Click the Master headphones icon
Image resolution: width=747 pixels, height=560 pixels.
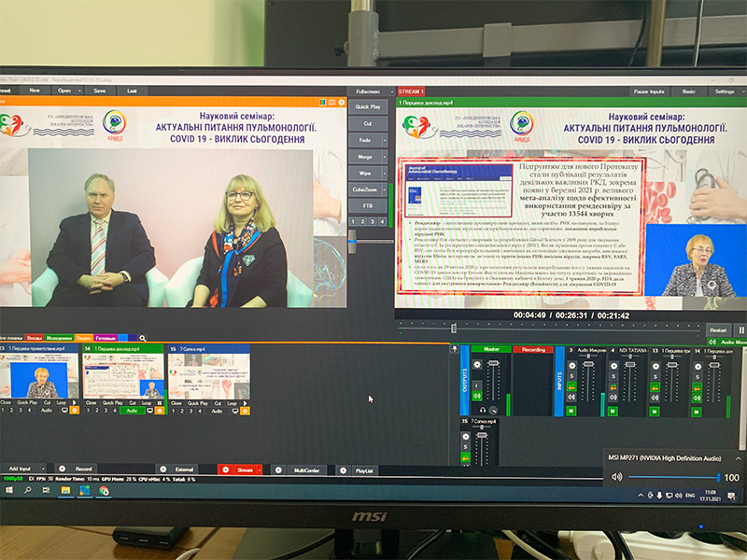482,410
